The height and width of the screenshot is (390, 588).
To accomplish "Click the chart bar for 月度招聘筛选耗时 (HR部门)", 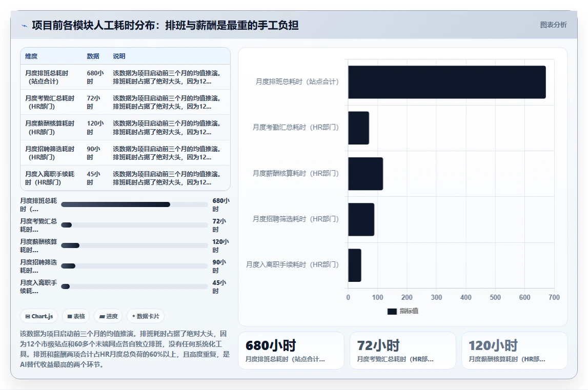I will pyautogui.click(x=361, y=219).
